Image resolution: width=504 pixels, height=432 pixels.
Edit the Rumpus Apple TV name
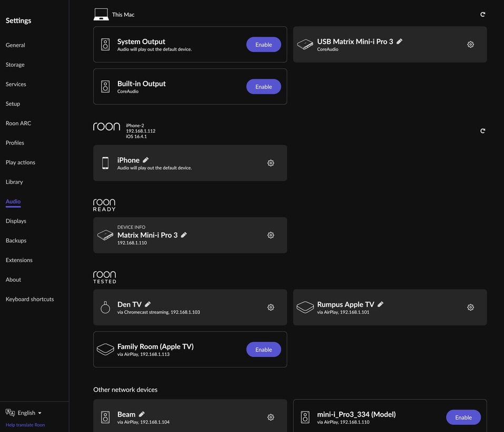(x=381, y=304)
